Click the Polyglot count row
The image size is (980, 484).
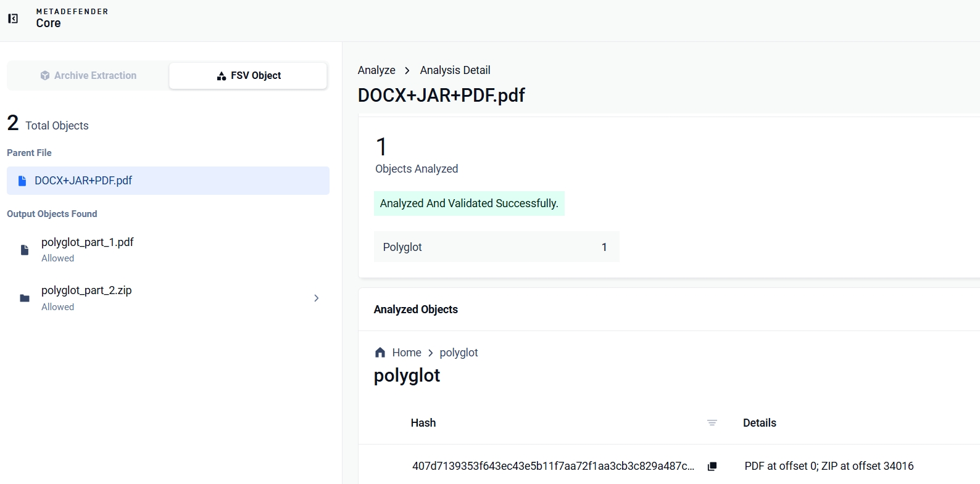click(496, 247)
